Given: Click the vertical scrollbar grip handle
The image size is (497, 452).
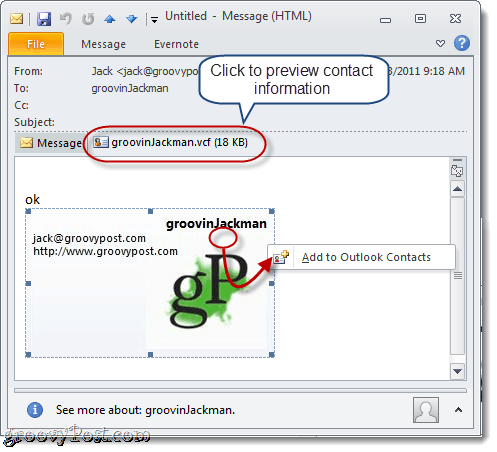Looking at the screenshot, I should 458,276.
